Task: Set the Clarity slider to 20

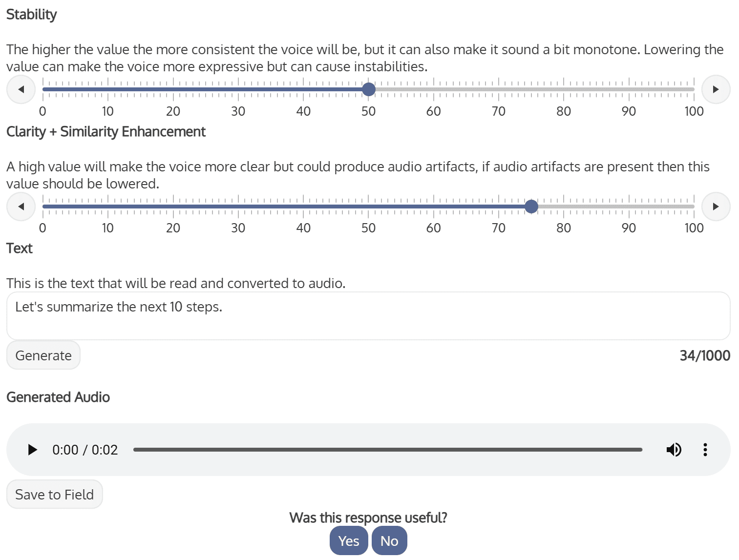Action: tap(173, 207)
